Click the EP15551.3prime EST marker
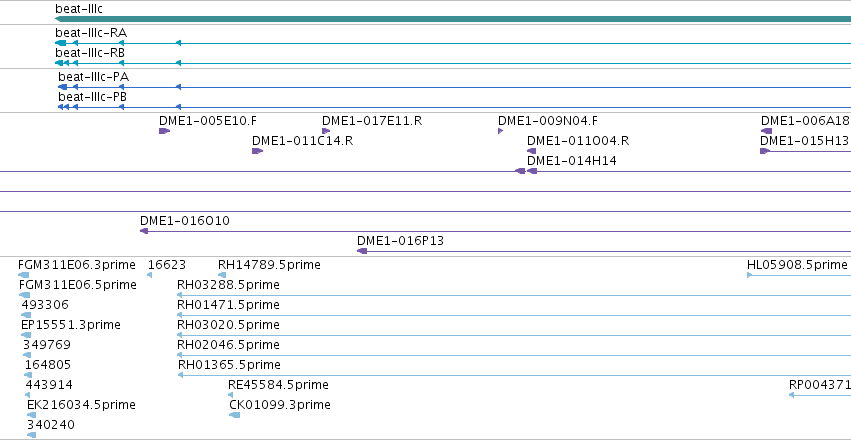 click(x=26, y=335)
